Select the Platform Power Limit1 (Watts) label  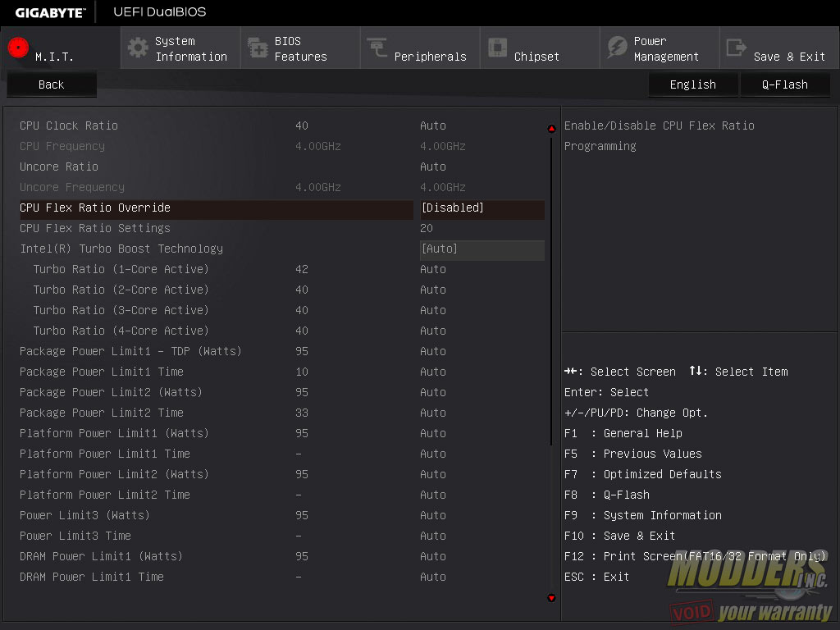pyautogui.click(x=114, y=433)
